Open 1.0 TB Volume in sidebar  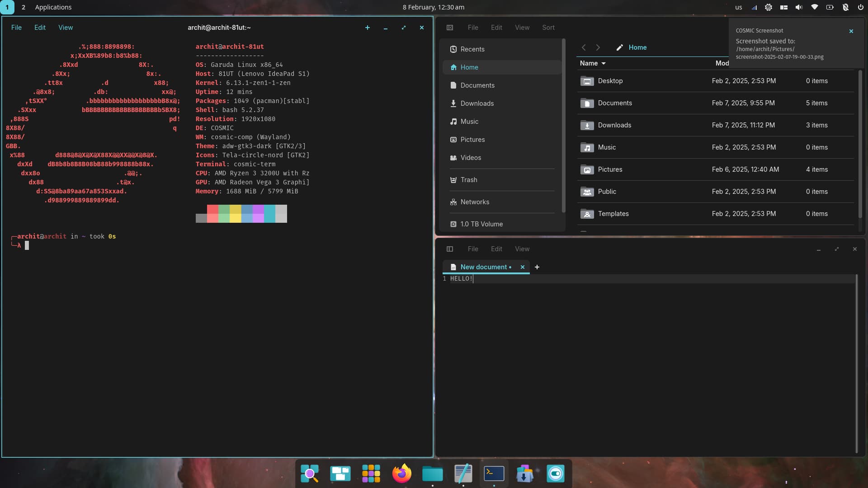tap(502, 224)
